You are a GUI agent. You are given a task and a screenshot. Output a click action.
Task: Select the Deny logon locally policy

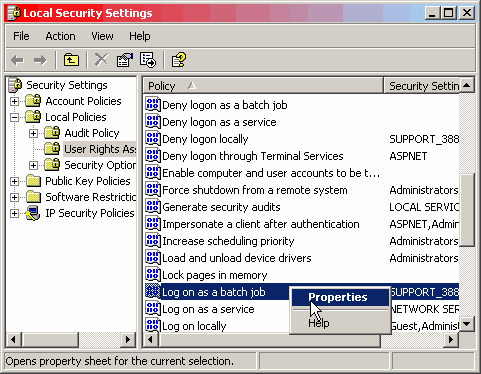(x=205, y=139)
